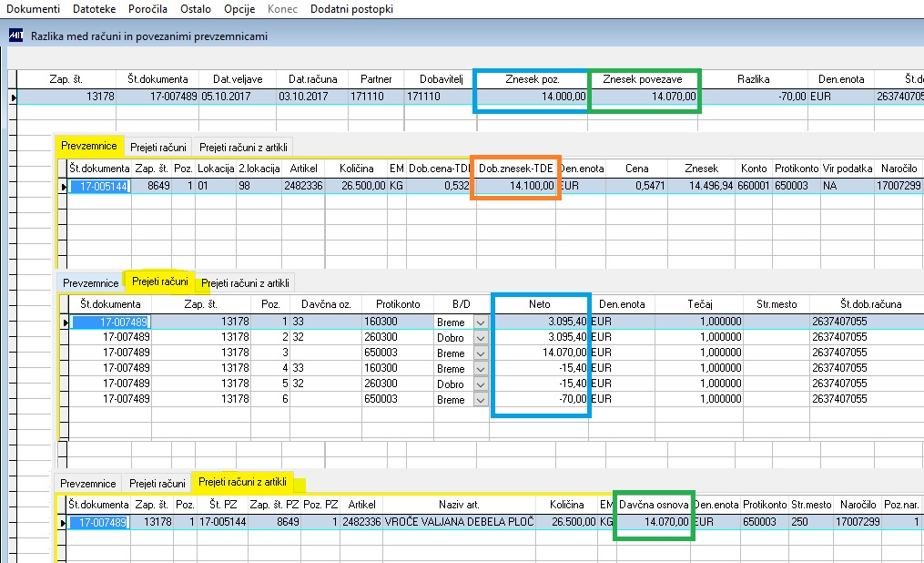This screenshot has height=563, width=924.
Task: Click the Znesek poz. column header
Action: pos(533,79)
